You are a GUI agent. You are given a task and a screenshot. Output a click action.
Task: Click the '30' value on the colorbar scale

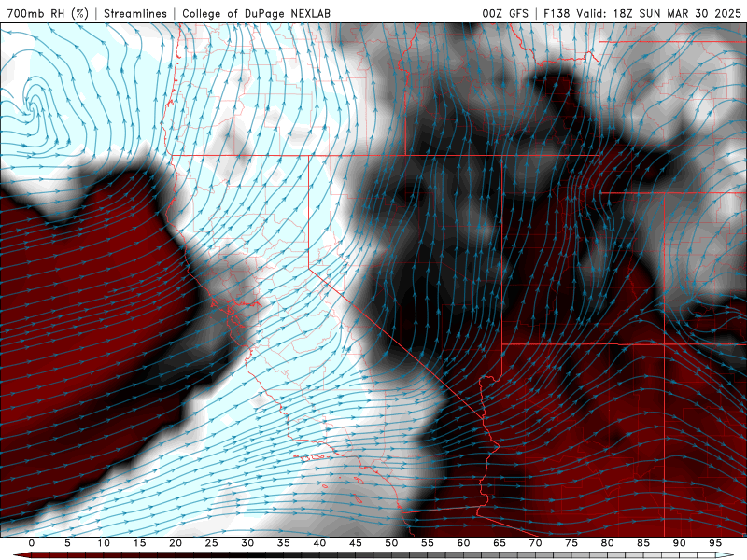click(247, 543)
